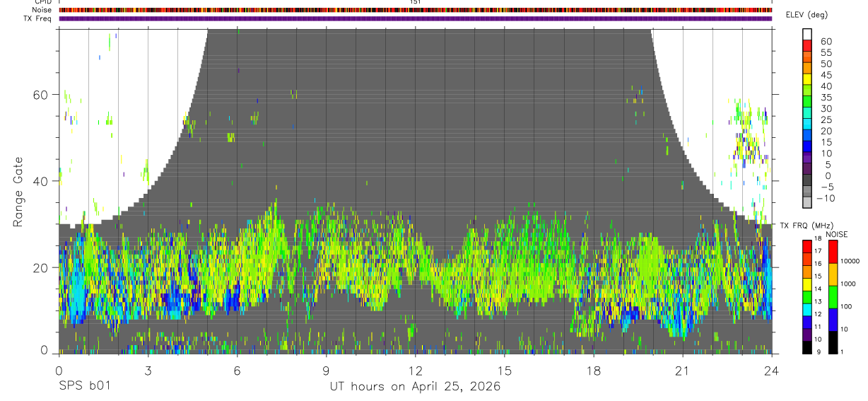Click the red top swatch of TX FRQ colorbar
The image size is (868, 401).
(807, 247)
